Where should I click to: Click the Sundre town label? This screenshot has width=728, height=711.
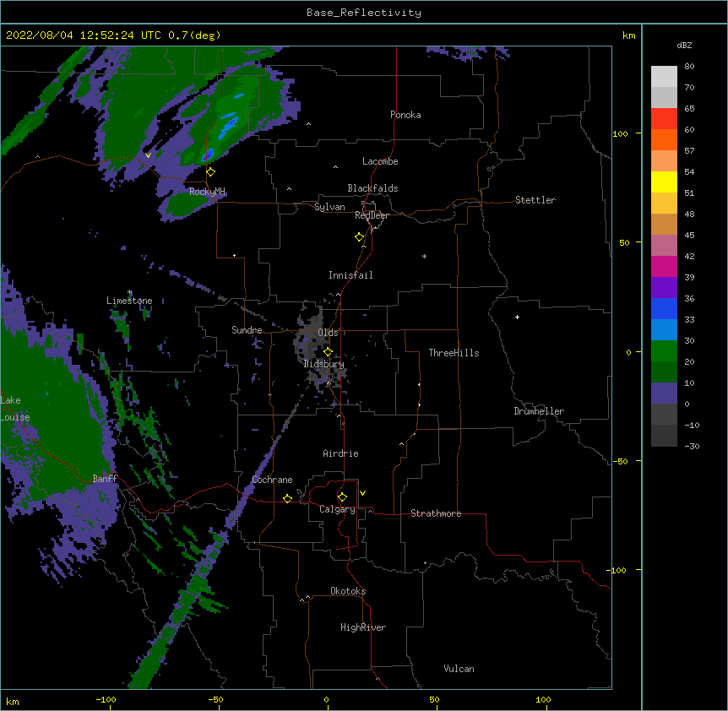pyautogui.click(x=247, y=330)
